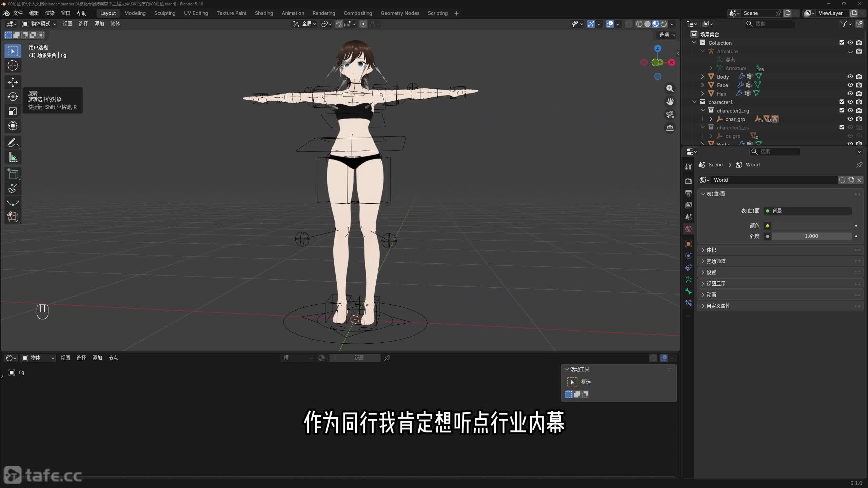
Task: Switch to the Shading workspace tab
Action: click(264, 13)
